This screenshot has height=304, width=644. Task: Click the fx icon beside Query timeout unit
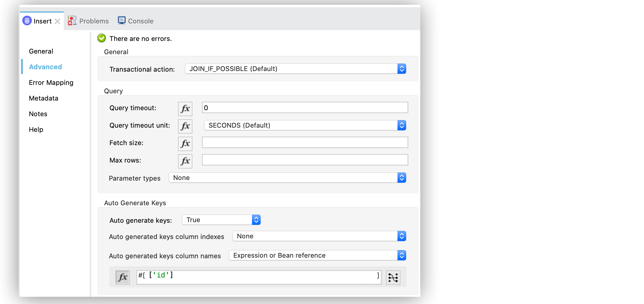point(185,126)
